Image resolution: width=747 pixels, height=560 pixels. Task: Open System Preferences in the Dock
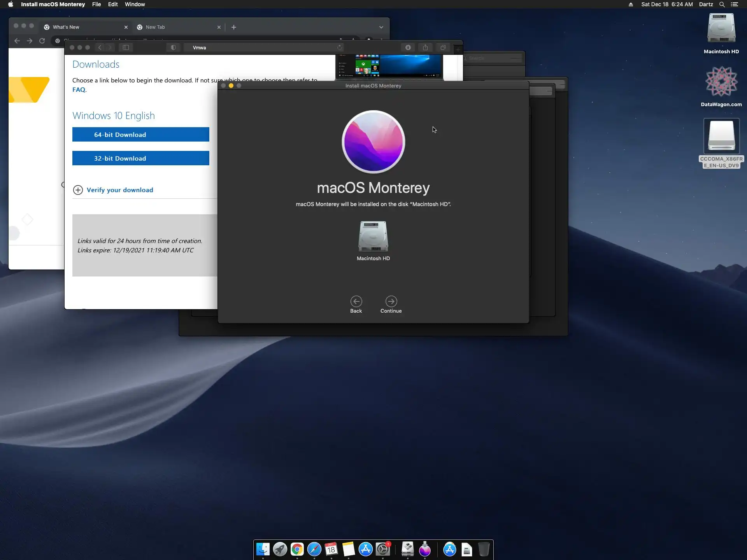[x=383, y=549]
